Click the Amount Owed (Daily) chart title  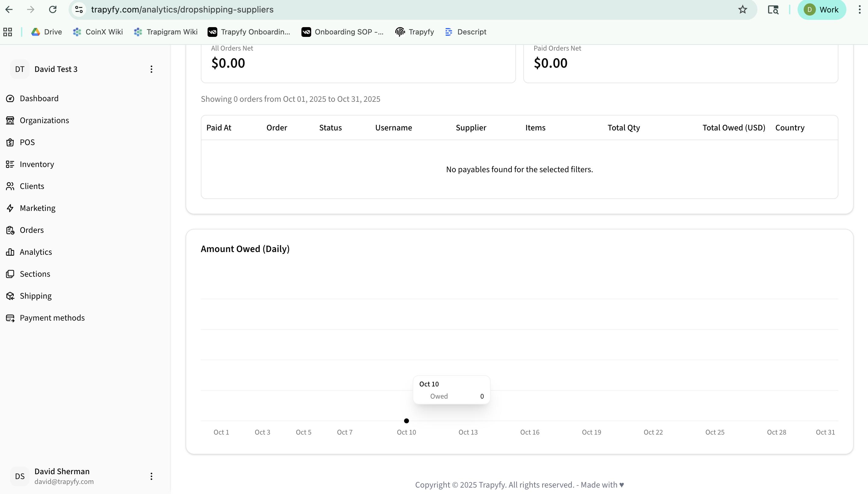[x=245, y=249]
